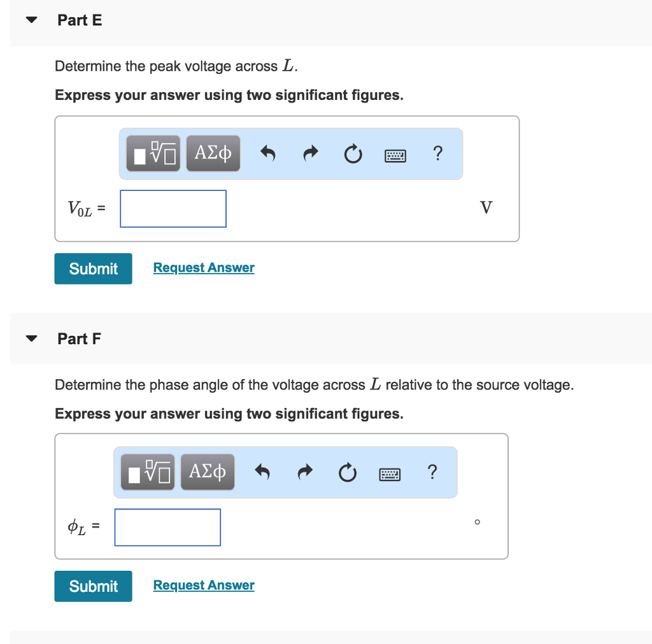Show keyboard shortcuts in Part E

pos(395,154)
